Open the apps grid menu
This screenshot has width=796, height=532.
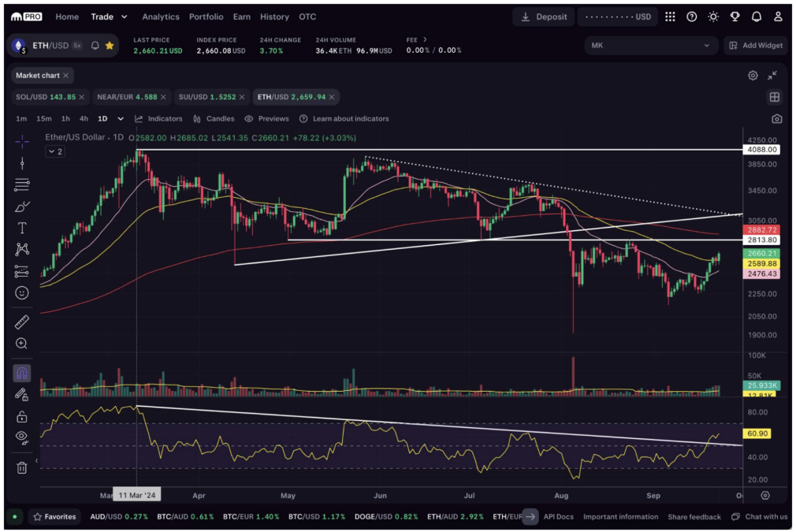670,17
